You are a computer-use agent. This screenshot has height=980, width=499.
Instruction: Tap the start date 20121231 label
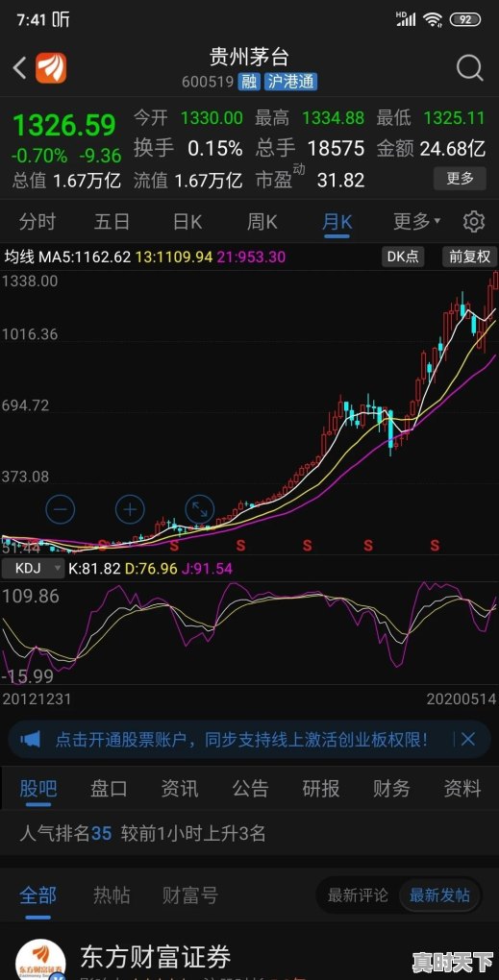37,698
